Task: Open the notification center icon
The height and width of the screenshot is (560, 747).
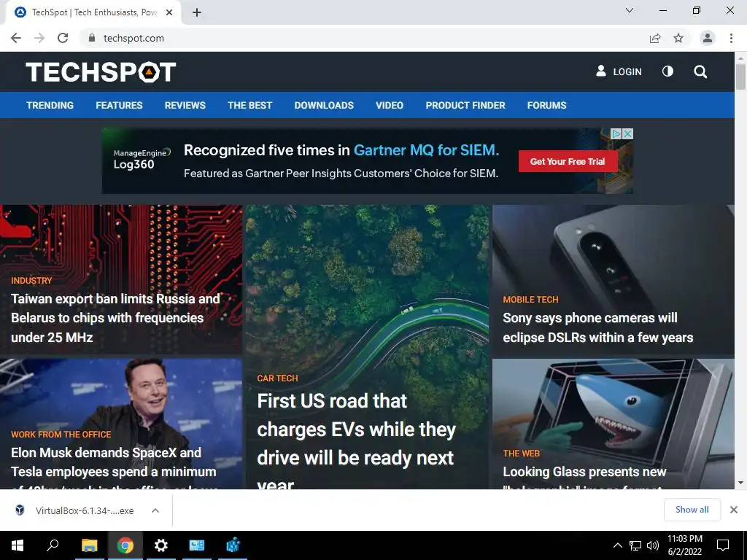Action: click(723, 545)
